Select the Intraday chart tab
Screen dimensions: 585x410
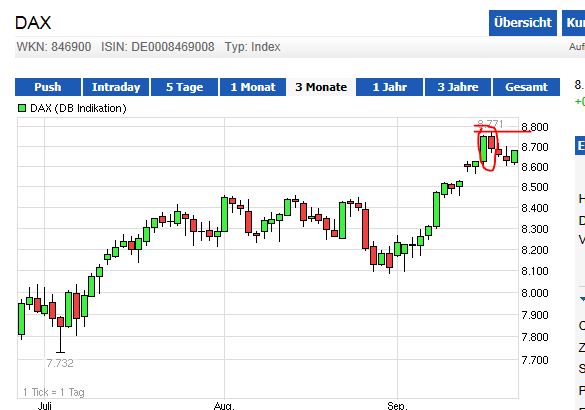(x=116, y=87)
